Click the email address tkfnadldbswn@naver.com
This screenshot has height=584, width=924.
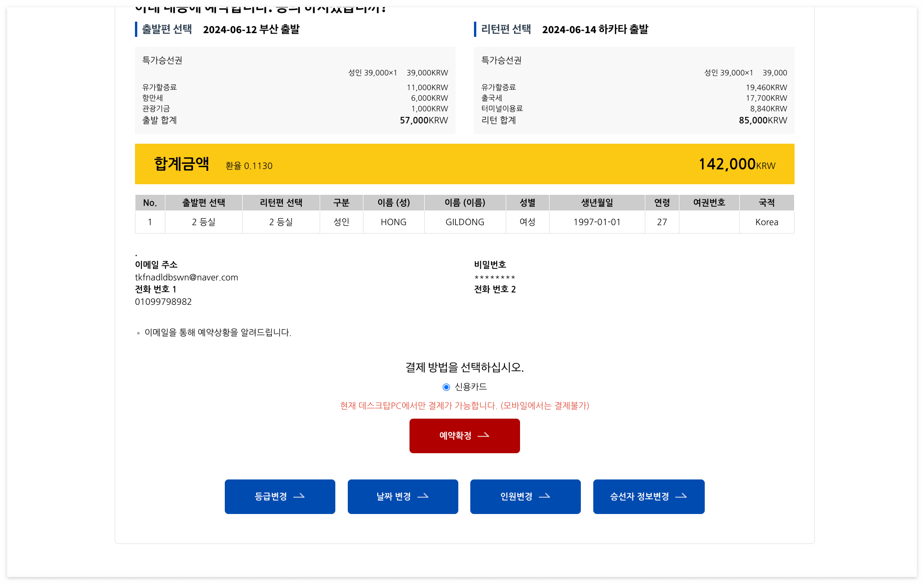coord(186,277)
